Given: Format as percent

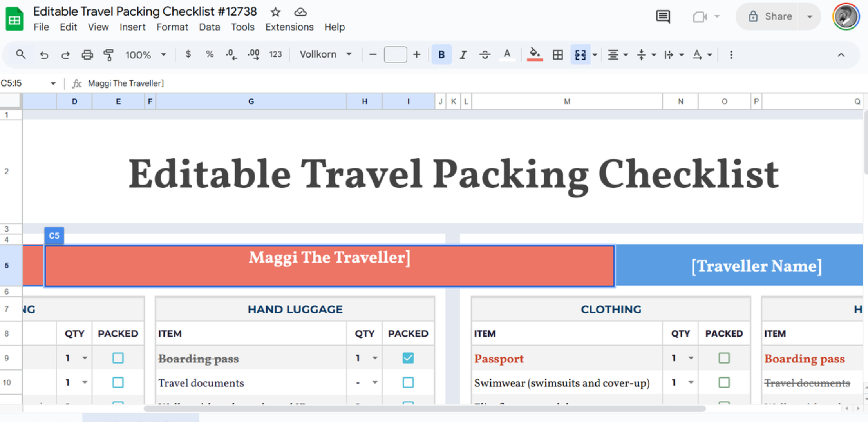Looking at the screenshot, I should click(210, 54).
